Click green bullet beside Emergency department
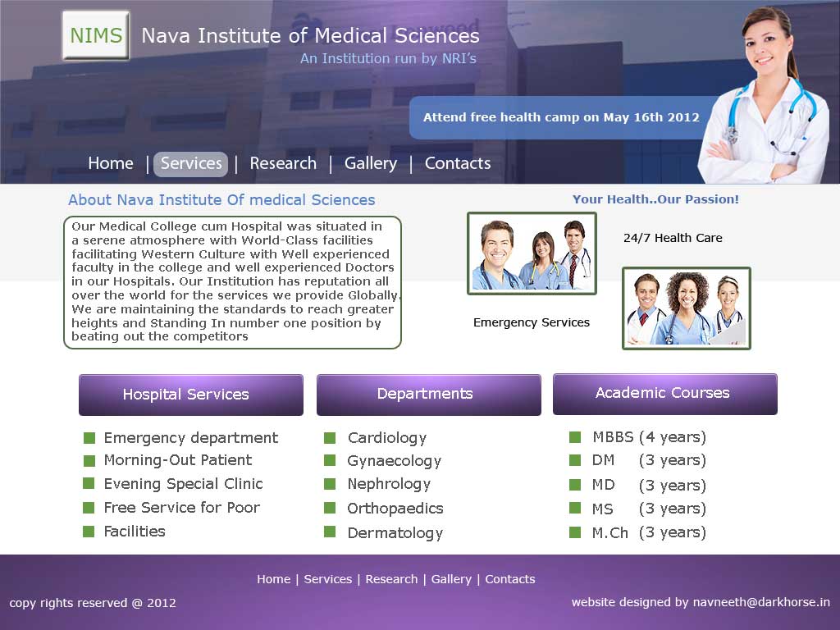Screen dimensions: 840x630 point(89,438)
